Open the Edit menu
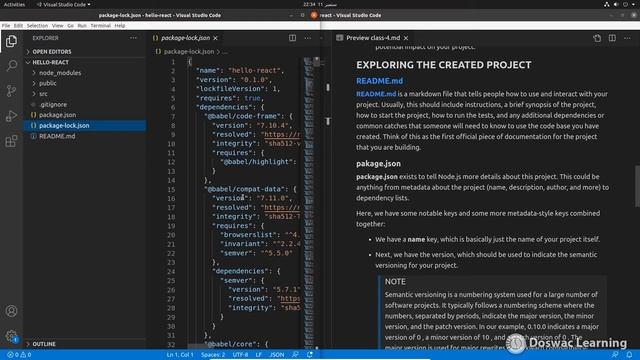640x360 pixels. [18, 25]
